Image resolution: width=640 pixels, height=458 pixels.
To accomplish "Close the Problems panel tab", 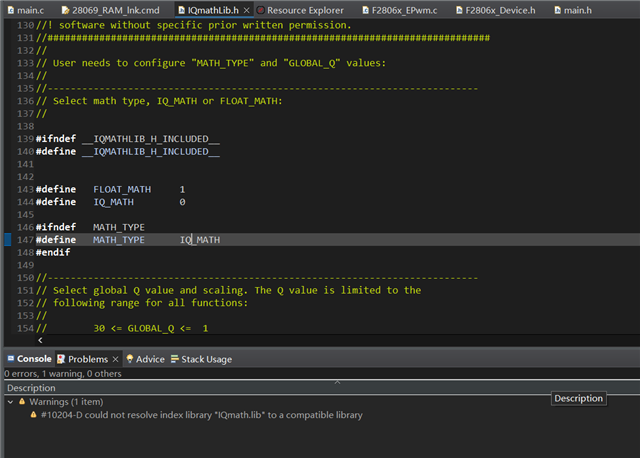I will coord(116,359).
